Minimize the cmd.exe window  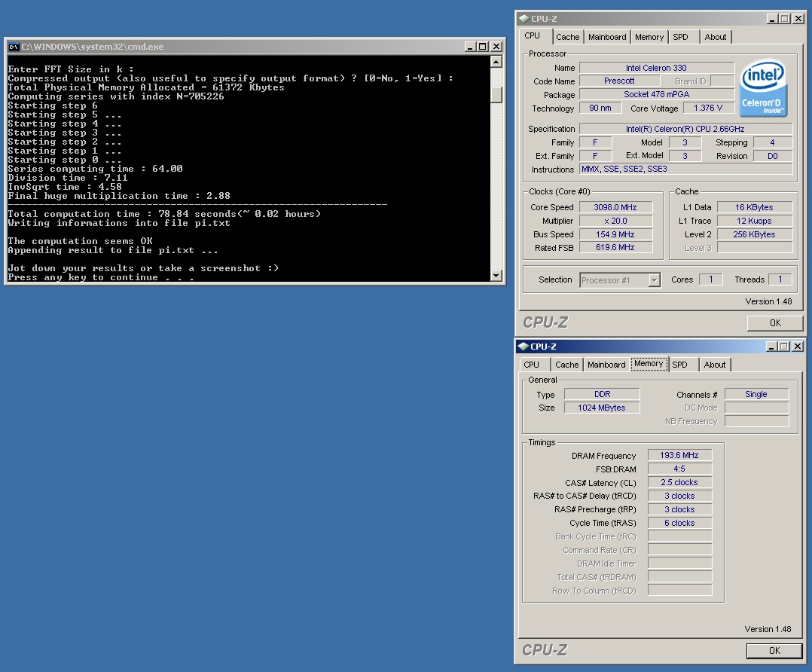[x=470, y=47]
